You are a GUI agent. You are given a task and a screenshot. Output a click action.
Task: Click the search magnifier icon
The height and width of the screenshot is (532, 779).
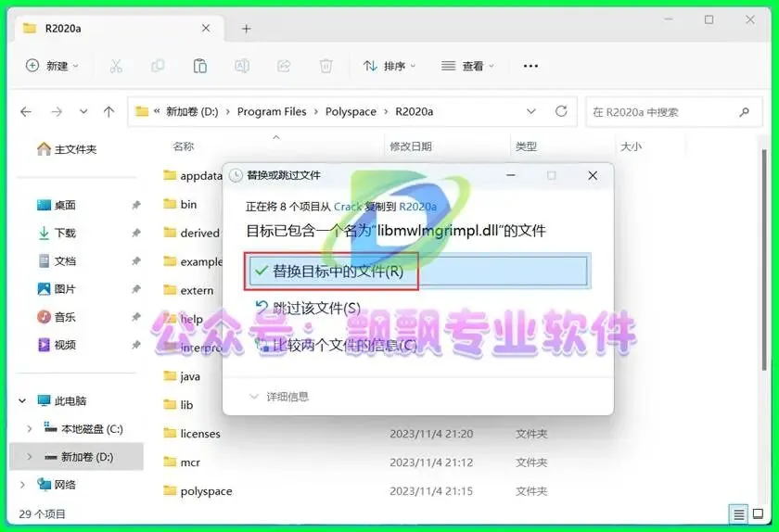click(744, 112)
